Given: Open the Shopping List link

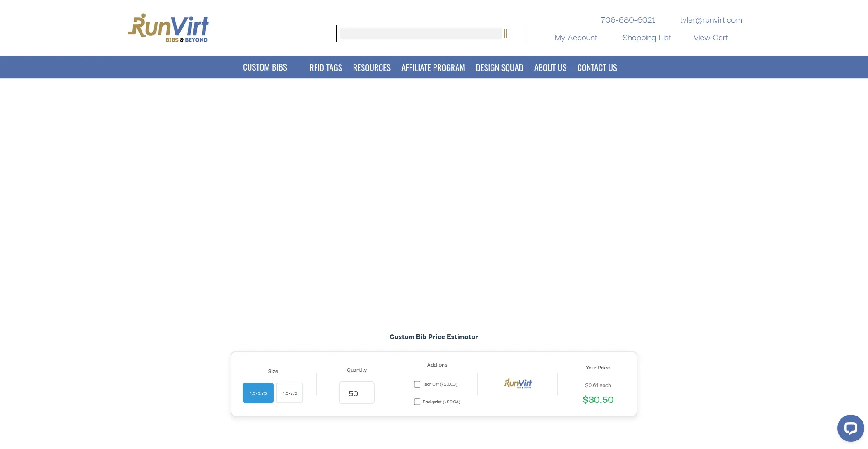Looking at the screenshot, I should (x=646, y=38).
